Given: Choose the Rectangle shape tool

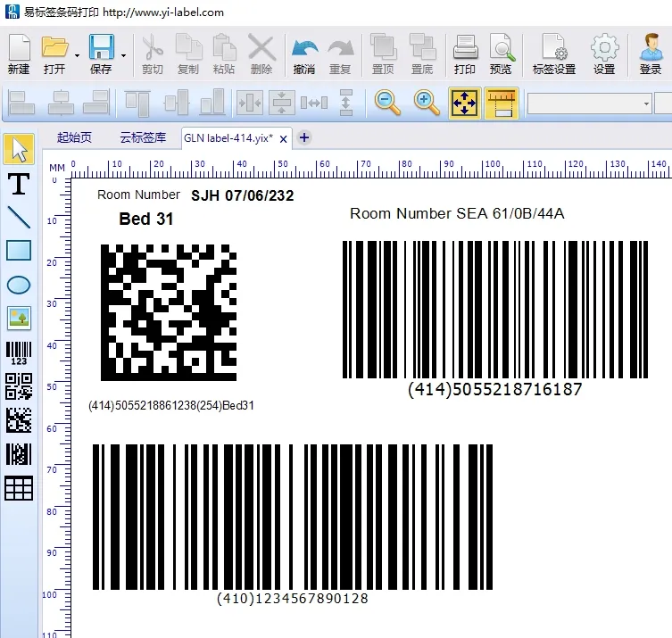Looking at the screenshot, I should click(19, 251).
